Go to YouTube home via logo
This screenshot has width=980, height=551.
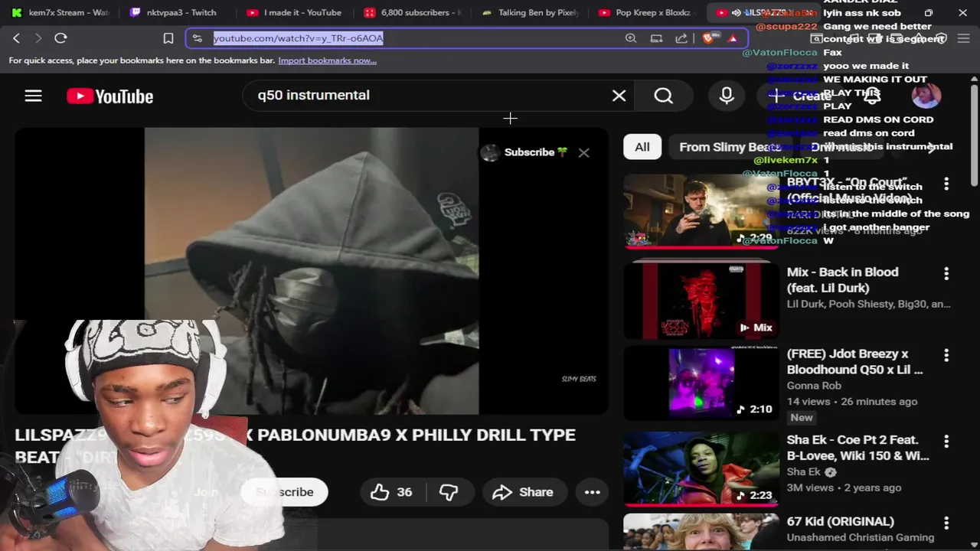click(x=109, y=96)
